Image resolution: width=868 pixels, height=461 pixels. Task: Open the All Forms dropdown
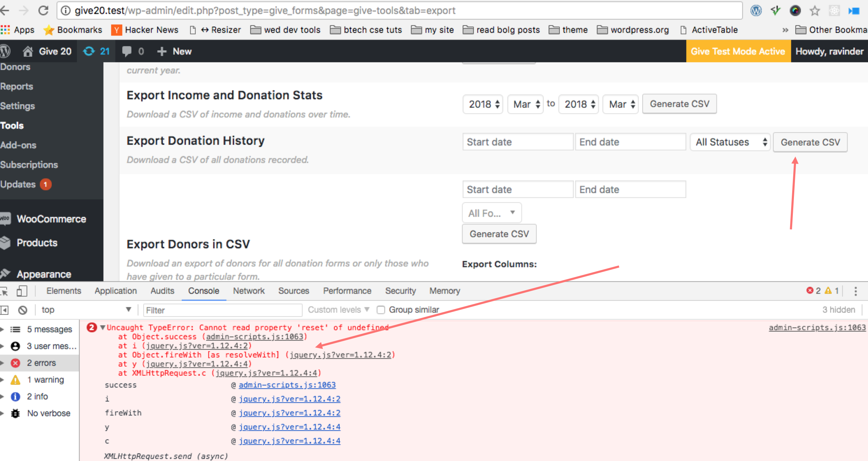point(491,212)
